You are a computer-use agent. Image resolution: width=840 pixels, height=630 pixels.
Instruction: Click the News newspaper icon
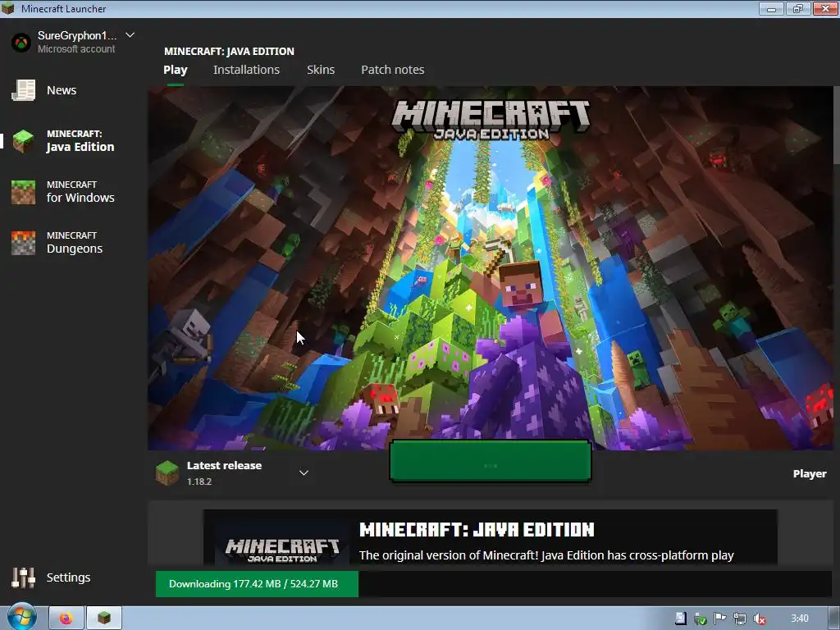[24, 90]
